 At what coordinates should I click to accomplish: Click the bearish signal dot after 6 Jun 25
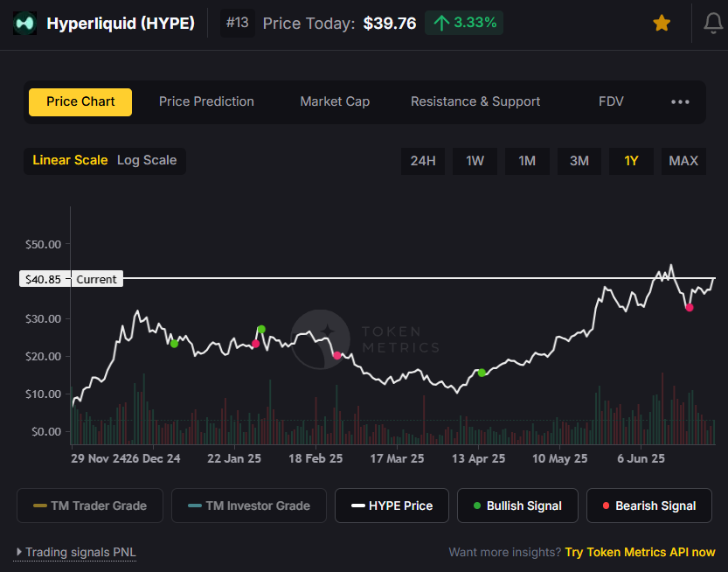[x=690, y=308]
